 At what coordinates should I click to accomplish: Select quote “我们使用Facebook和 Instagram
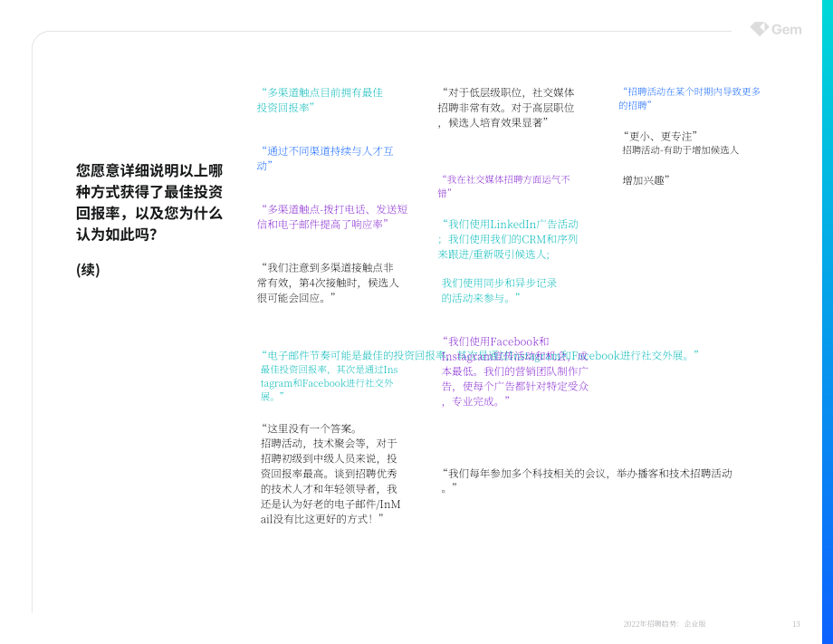pos(515,370)
